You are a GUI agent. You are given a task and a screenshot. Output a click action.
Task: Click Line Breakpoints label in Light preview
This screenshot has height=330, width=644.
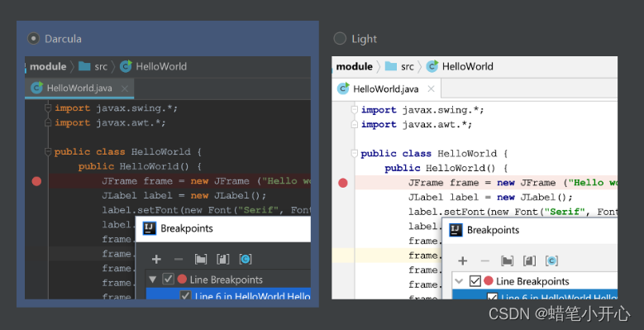532,281
